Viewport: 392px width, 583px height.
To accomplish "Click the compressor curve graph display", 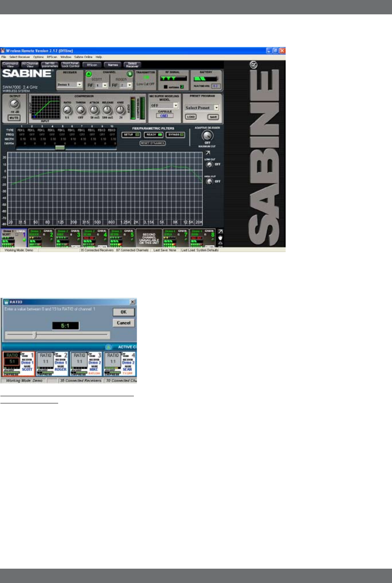I will [x=46, y=108].
